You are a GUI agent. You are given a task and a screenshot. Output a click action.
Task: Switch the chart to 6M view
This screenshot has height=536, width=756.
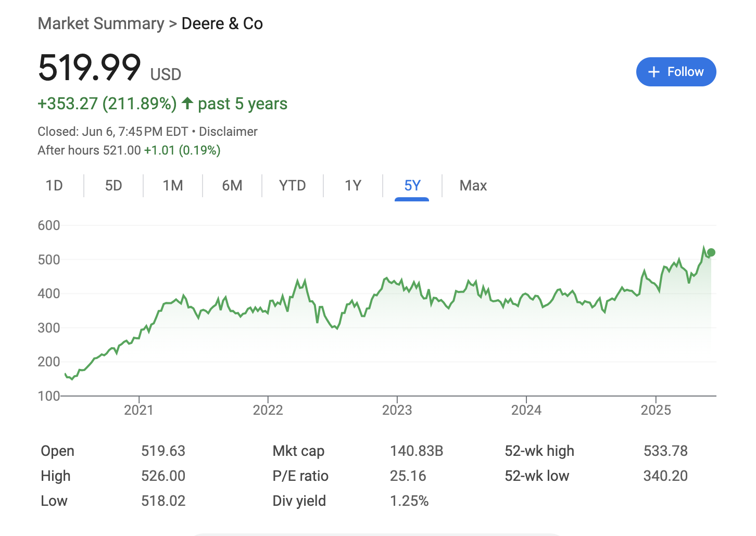tap(232, 186)
